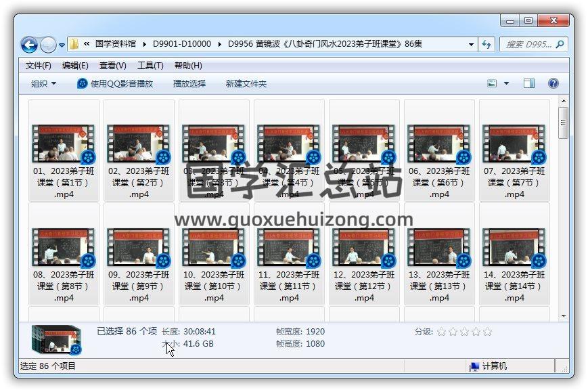Click the search magnifier icon

coord(560,45)
